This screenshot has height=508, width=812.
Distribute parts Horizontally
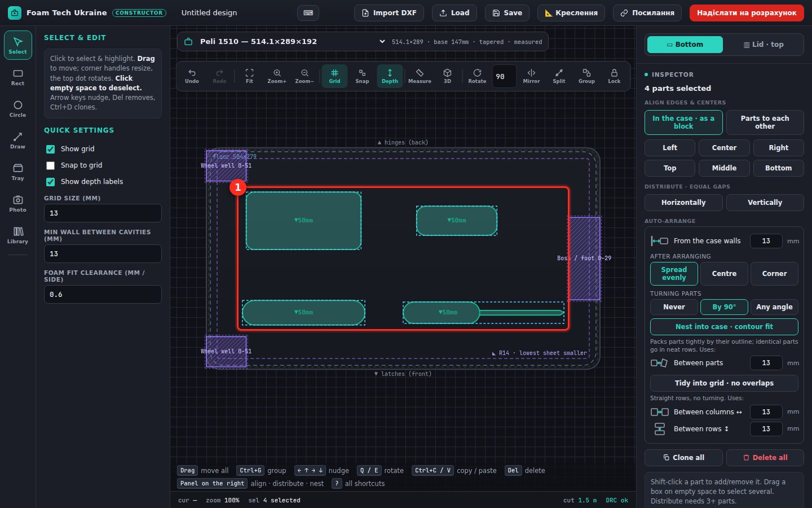point(683,203)
